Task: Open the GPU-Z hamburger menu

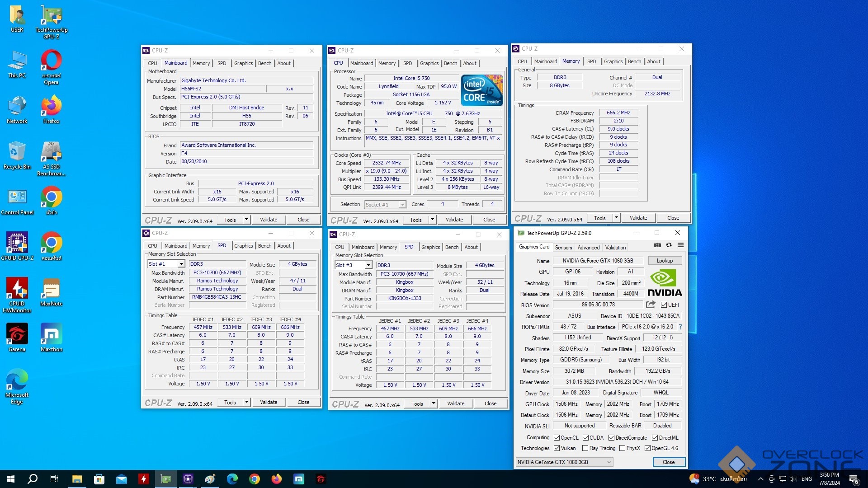Action: point(680,245)
